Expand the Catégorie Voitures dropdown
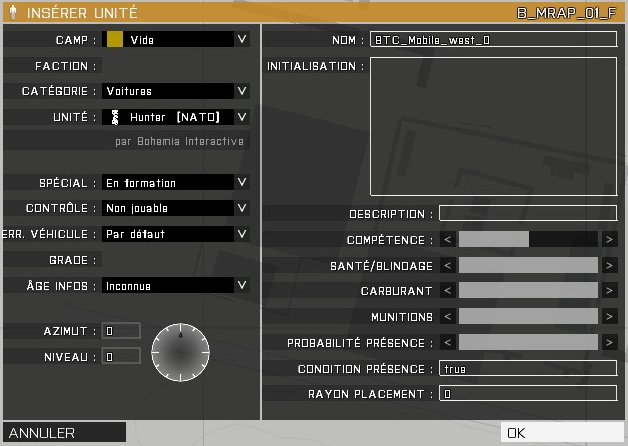 tap(241, 91)
